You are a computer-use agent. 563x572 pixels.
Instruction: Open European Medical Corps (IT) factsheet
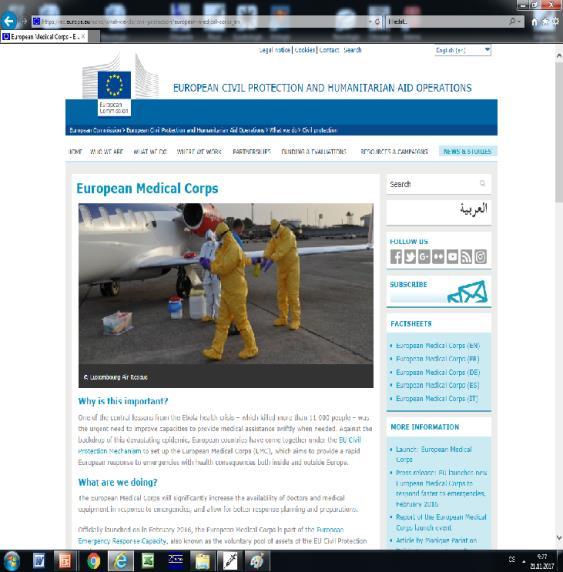[x=436, y=398]
